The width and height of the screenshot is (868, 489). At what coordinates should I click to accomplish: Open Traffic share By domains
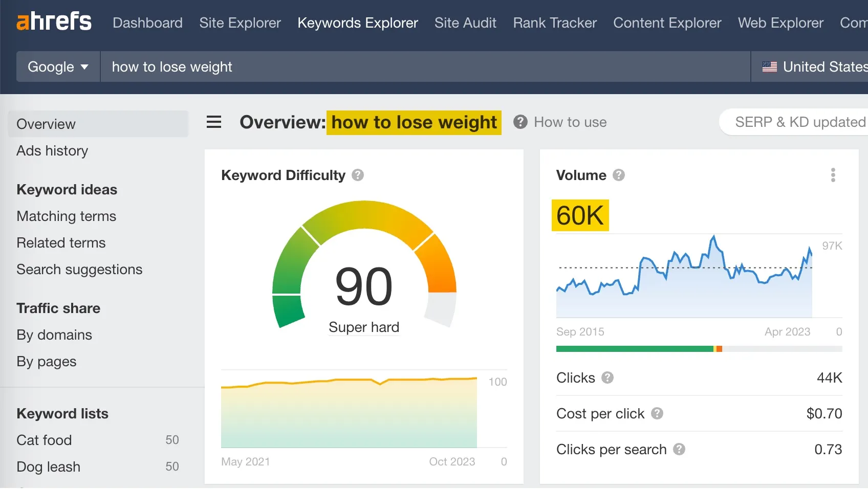(x=54, y=335)
